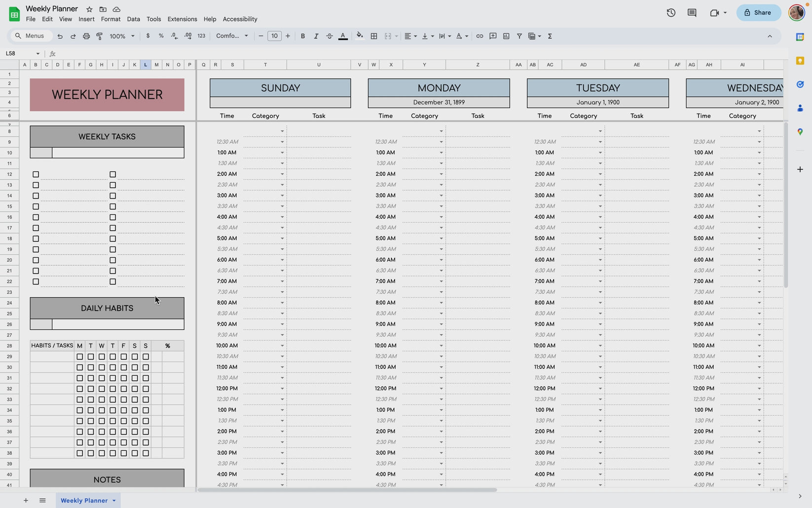Check the Sunday habit box in row 30
Image resolution: width=812 pixels, height=508 pixels.
(146, 367)
